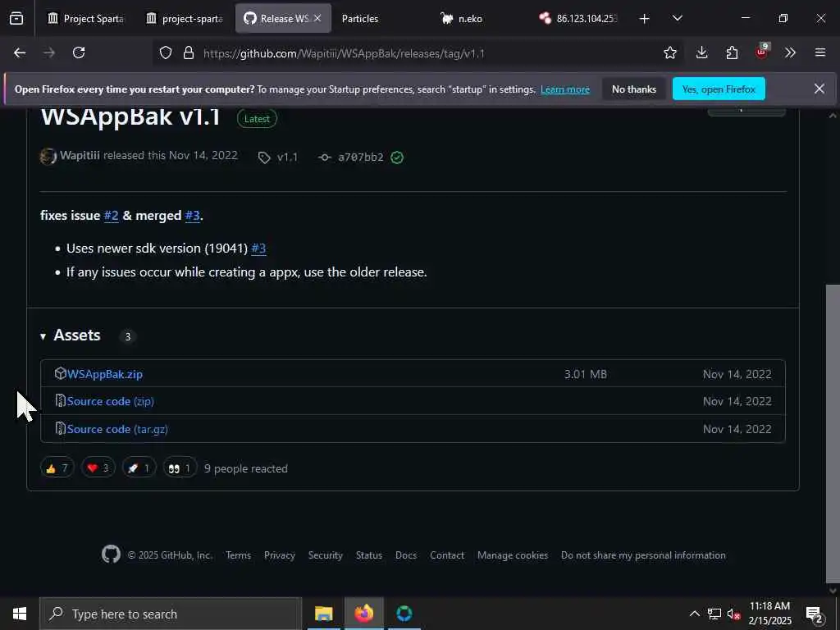Open the Contact footer link
Image resolution: width=840 pixels, height=630 pixels.
point(447,555)
